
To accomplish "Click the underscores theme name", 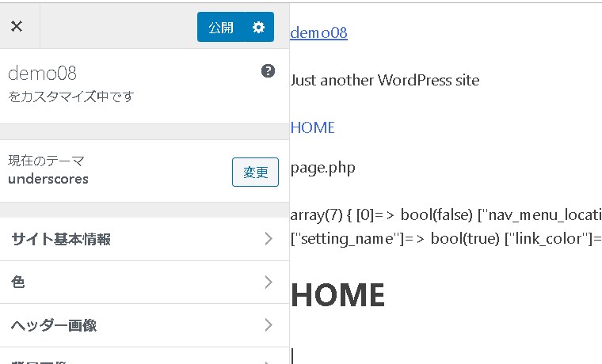I will pos(48,179).
